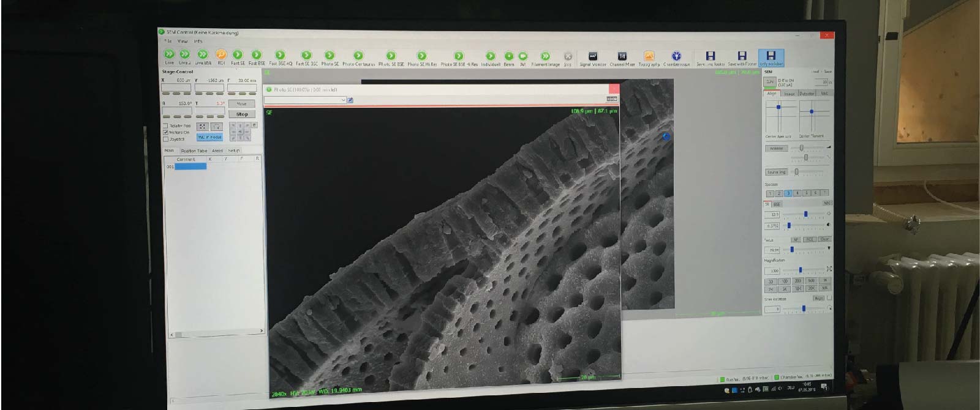Open the Detector tab in the SEM panel
Screen dimensions: 980x410
click(x=807, y=94)
